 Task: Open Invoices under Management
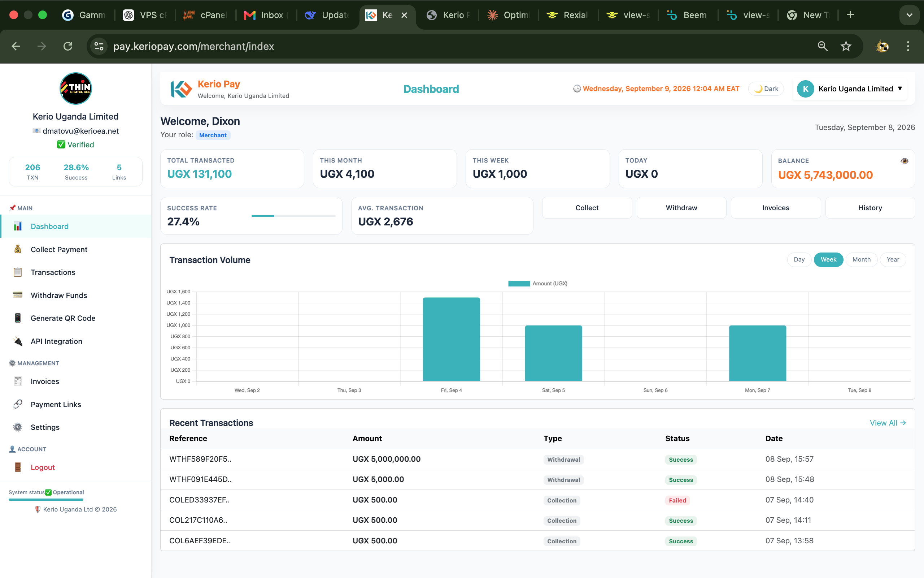(x=75, y=381)
